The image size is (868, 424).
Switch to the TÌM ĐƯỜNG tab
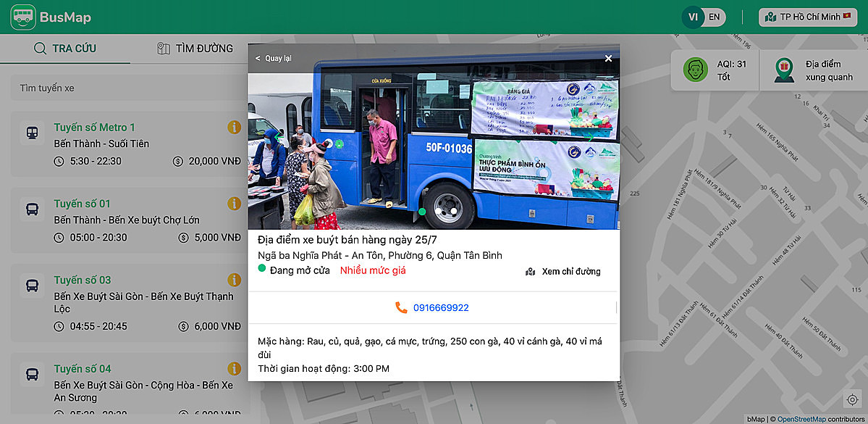[194, 48]
